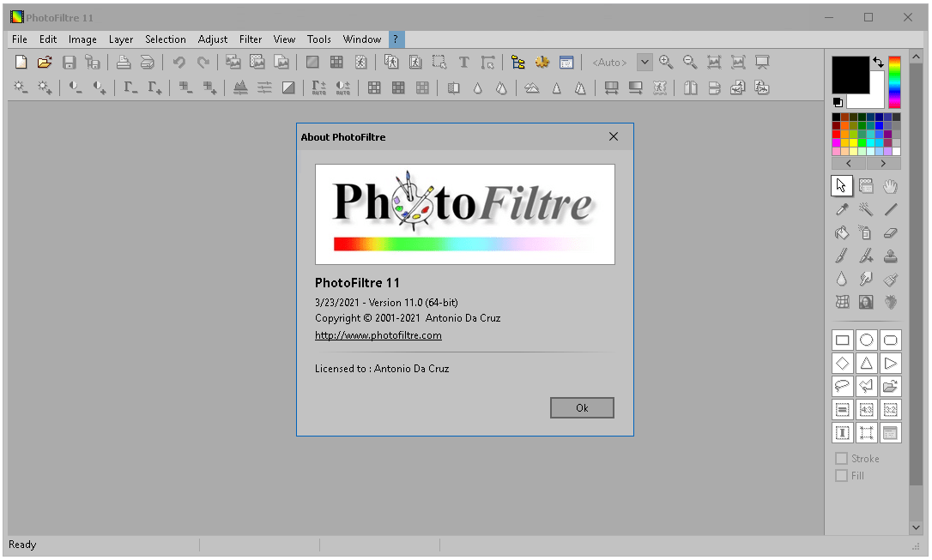Click the Zoom out magnifier icon
Screen dimensions: 932x560
pyautogui.click(x=689, y=63)
